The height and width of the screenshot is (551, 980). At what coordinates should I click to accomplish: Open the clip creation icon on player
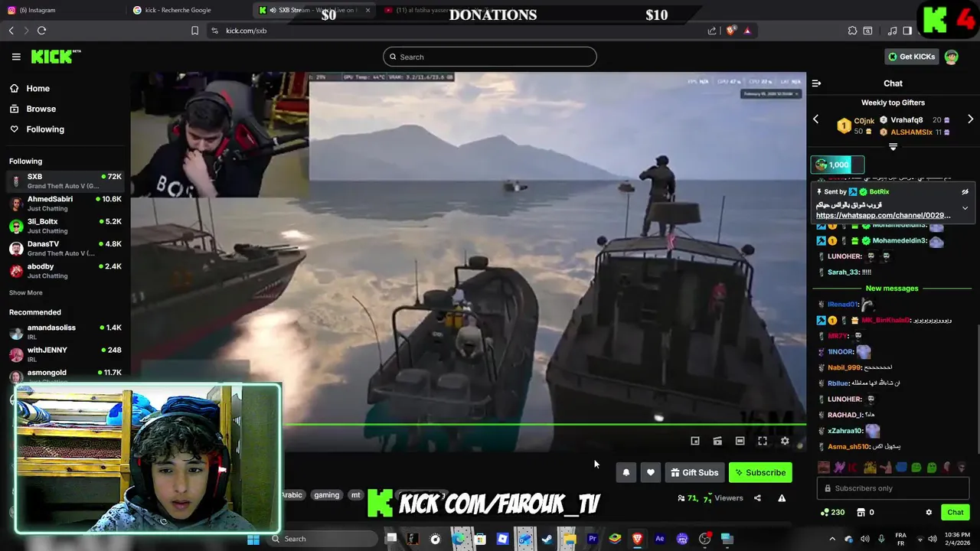[717, 441]
